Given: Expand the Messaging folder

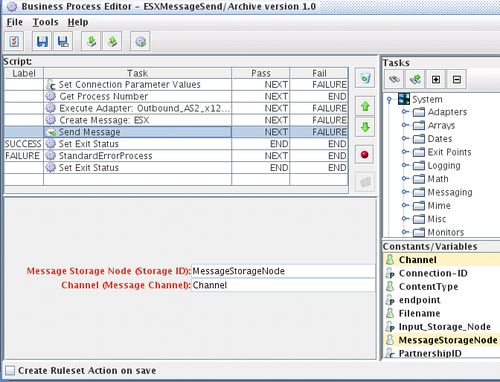Looking at the screenshot, I should click(x=405, y=192).
